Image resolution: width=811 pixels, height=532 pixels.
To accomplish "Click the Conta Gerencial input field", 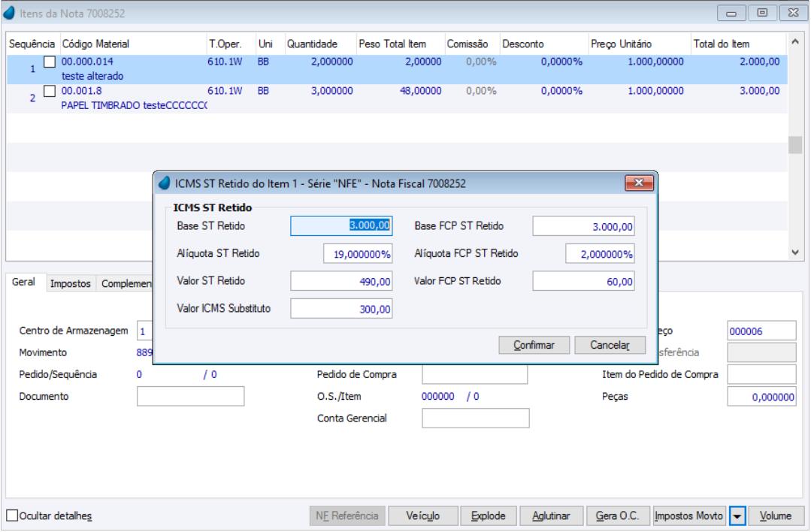I will 475,419.
